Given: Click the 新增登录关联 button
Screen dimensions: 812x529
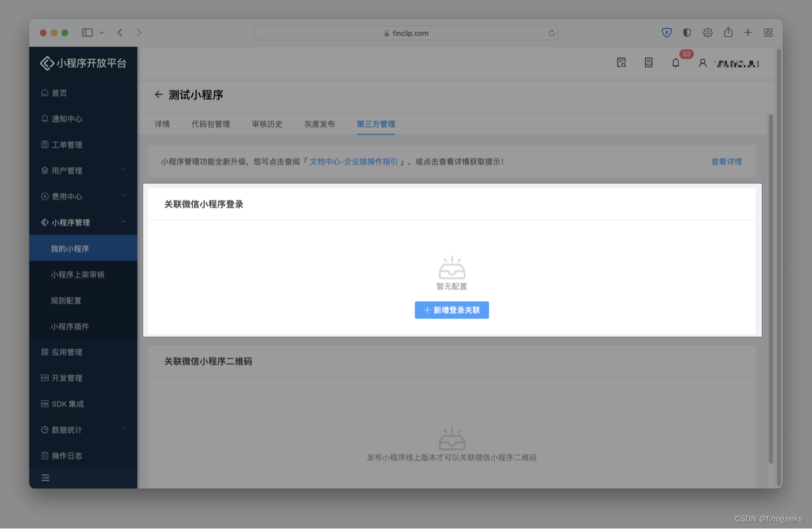Looking at the screenshot, I should pos(451,310).
